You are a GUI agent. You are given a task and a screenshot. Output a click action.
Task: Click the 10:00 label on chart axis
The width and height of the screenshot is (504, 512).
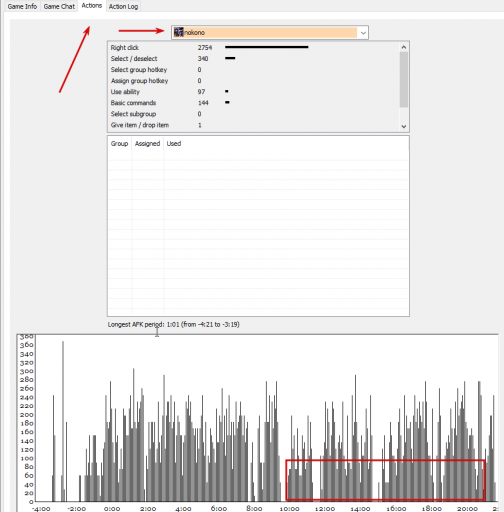tap(289, 509)
